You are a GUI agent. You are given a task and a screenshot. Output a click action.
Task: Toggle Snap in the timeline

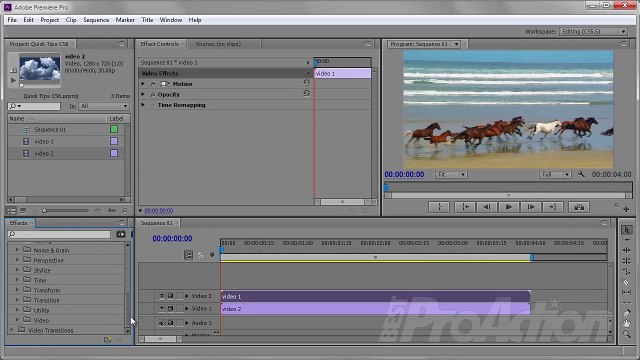189,256
